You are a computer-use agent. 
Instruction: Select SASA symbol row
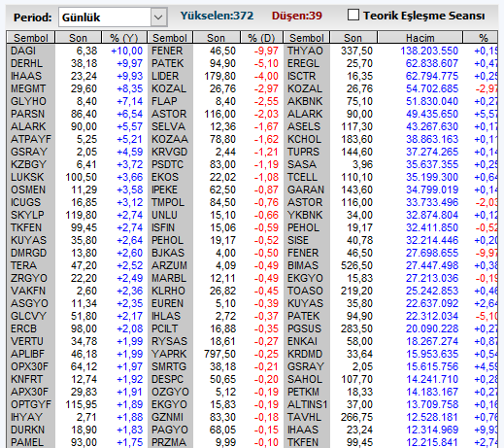click(x=302, y=164)
